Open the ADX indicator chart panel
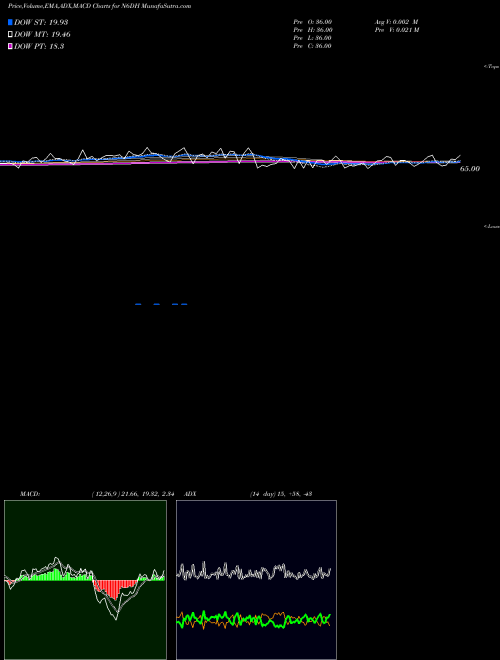The height and width of the screenshot is (660, 500). point(256,580)
